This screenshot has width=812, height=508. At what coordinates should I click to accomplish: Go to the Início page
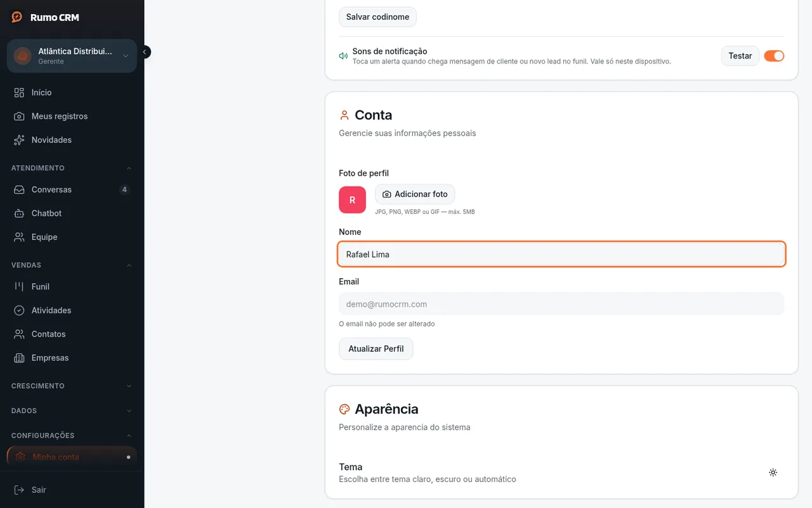72,93
